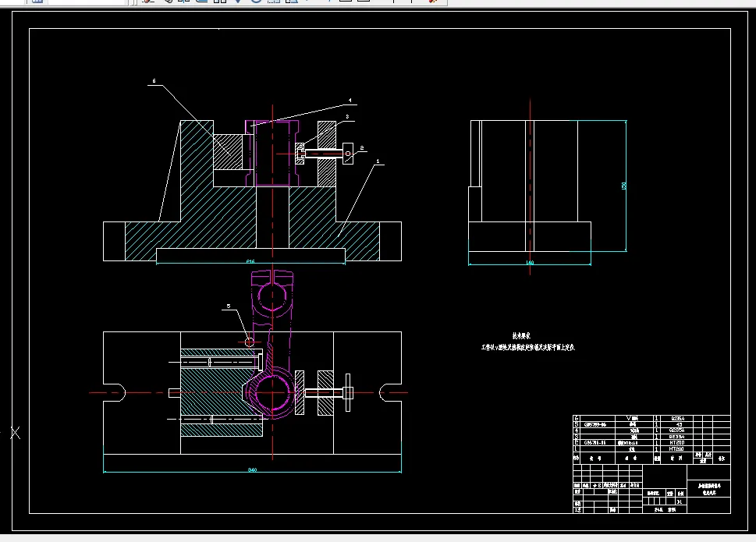Select the hand knob of the clamp screw in front view

point(348,154)
